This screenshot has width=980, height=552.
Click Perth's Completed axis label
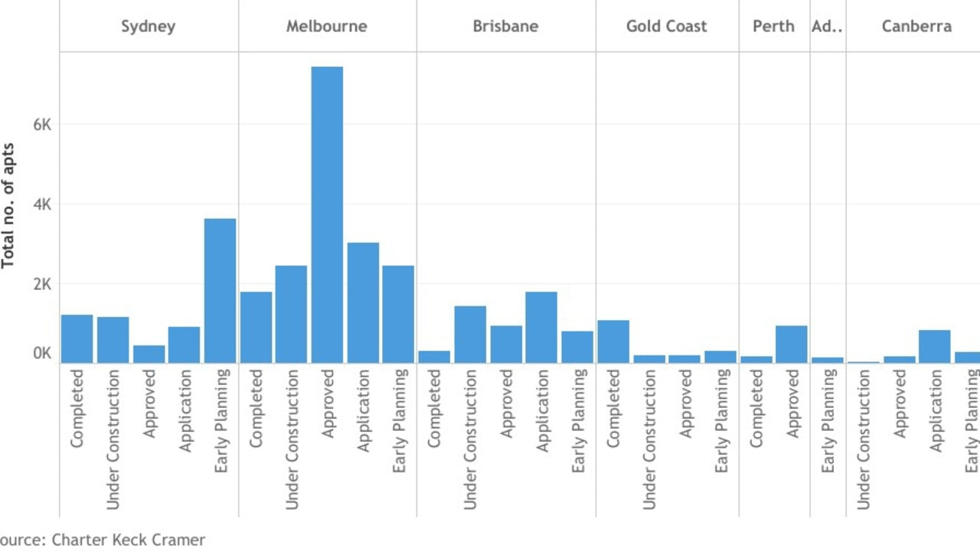(756, 409)
